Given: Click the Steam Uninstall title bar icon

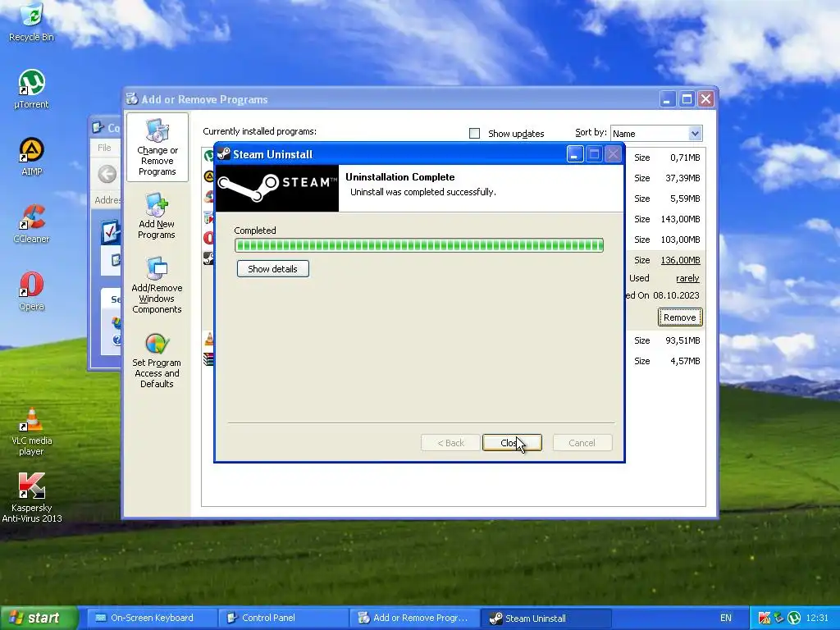Looking at the screenshot, I should click(224, 154).
